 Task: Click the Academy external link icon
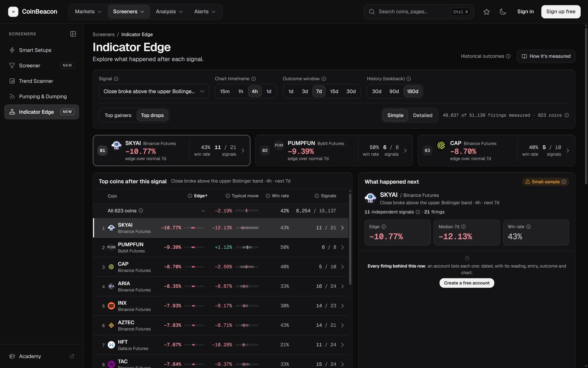(x=72, y=356)
